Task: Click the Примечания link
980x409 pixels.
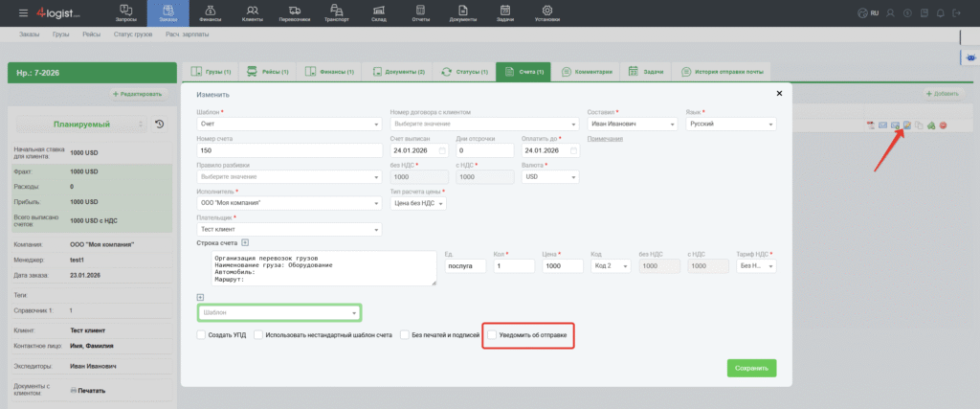Action: (605, 139)
